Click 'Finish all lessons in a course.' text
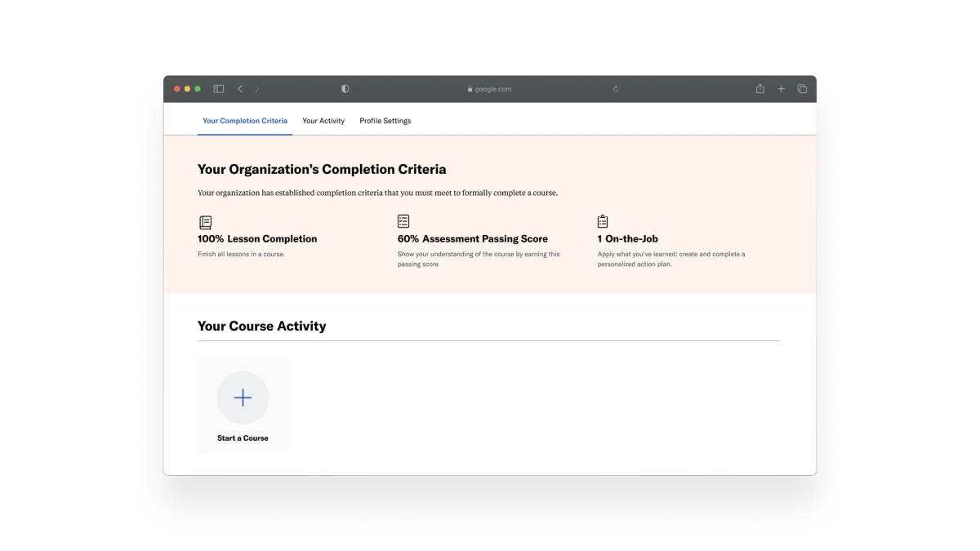The image size is (980, 551). tap(242, 254)
